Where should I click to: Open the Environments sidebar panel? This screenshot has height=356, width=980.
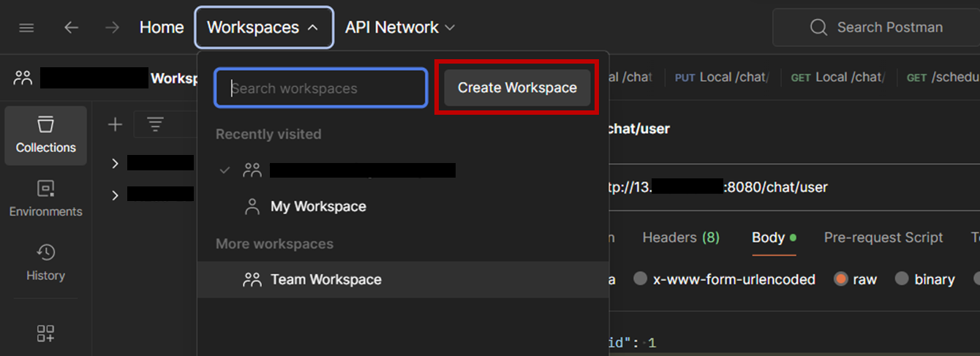point(45,200)
